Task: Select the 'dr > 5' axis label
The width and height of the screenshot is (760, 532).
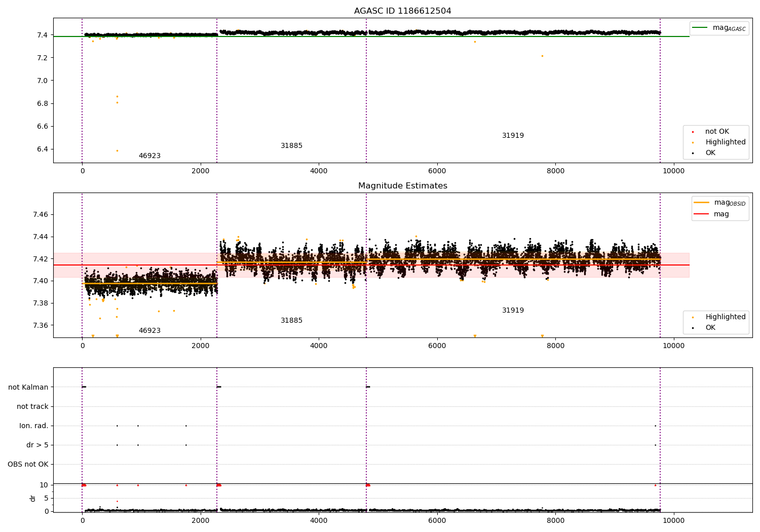Action: pyautogui.click(x=37, y=445)
